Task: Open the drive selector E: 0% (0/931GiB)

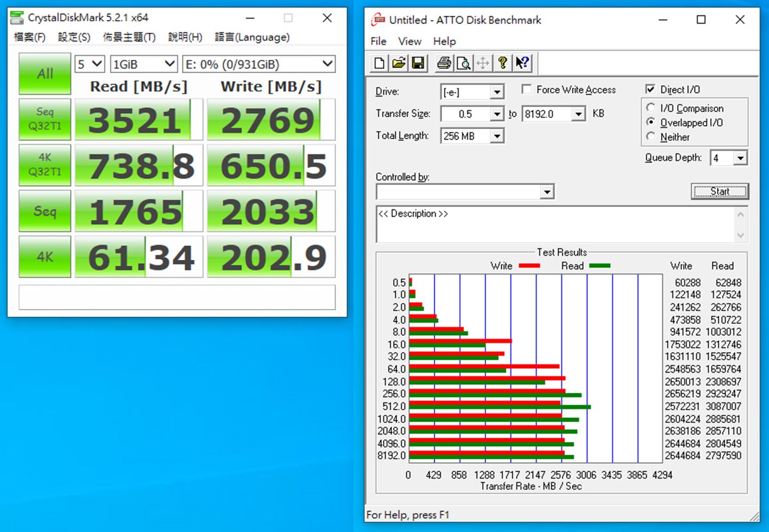Action: [x=259, y=64]
